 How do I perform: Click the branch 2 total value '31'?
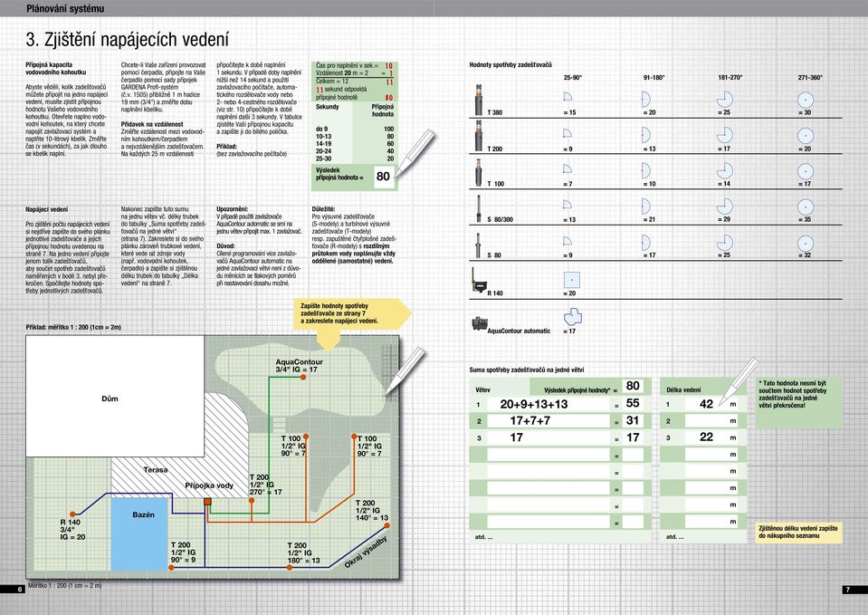click(x=633, y=420)
